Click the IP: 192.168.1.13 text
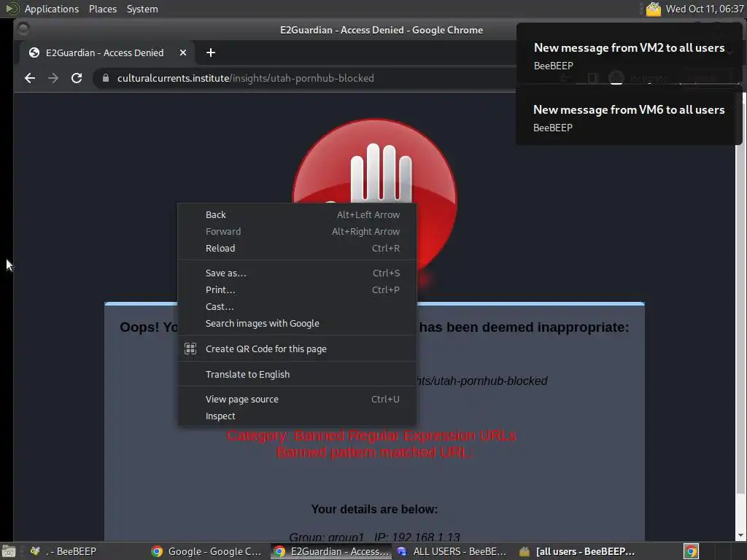This screenshot has height=560, width=747. 417,537
